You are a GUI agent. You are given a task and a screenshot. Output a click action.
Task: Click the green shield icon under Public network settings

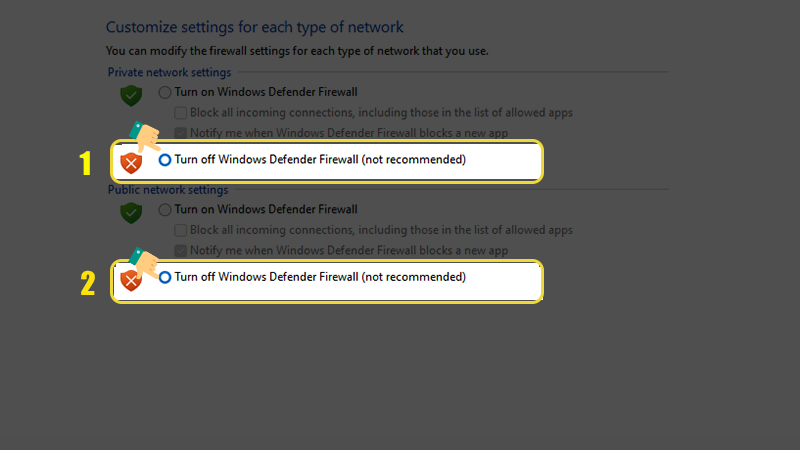point(131,213)
